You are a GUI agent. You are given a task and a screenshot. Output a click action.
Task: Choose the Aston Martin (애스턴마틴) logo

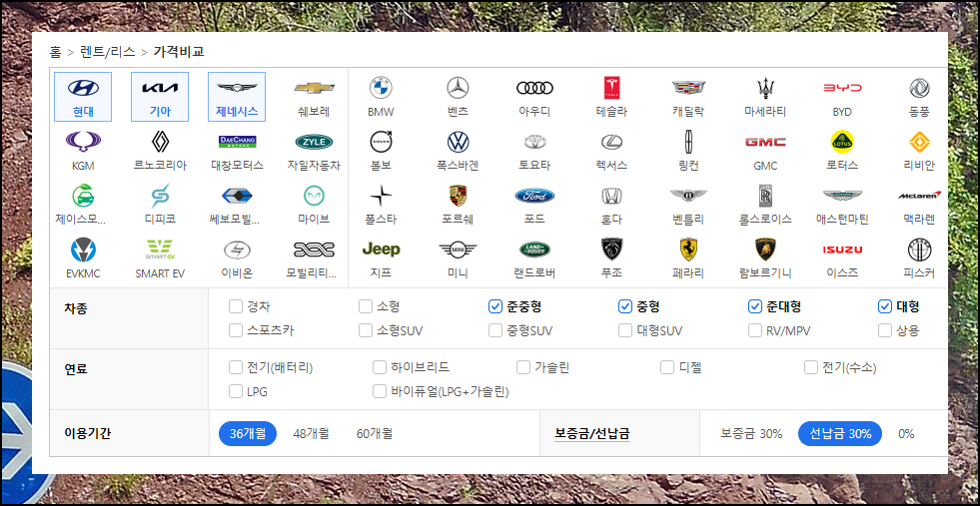coord(842,196)
